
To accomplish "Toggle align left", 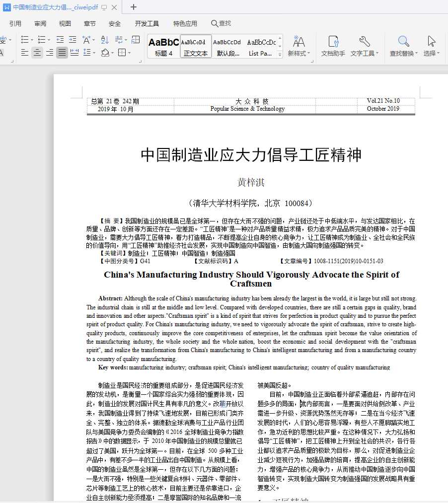I will pos(25,52).
